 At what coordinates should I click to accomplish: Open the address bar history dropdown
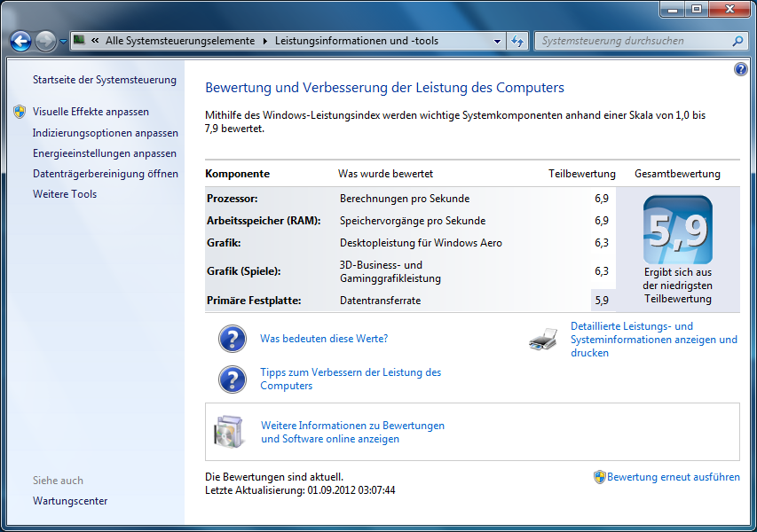coord(497,42)
